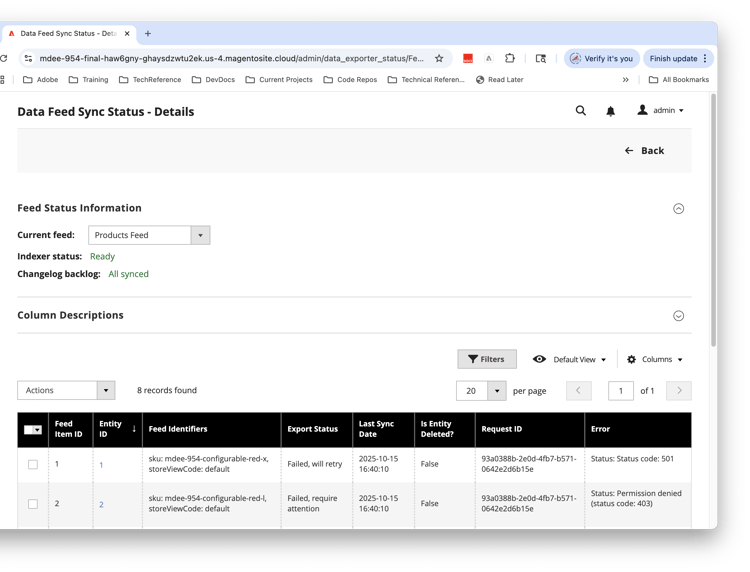This screenshot has width=750, height=572.
Task: Click the Finish update button
Action: coord(678,58)
